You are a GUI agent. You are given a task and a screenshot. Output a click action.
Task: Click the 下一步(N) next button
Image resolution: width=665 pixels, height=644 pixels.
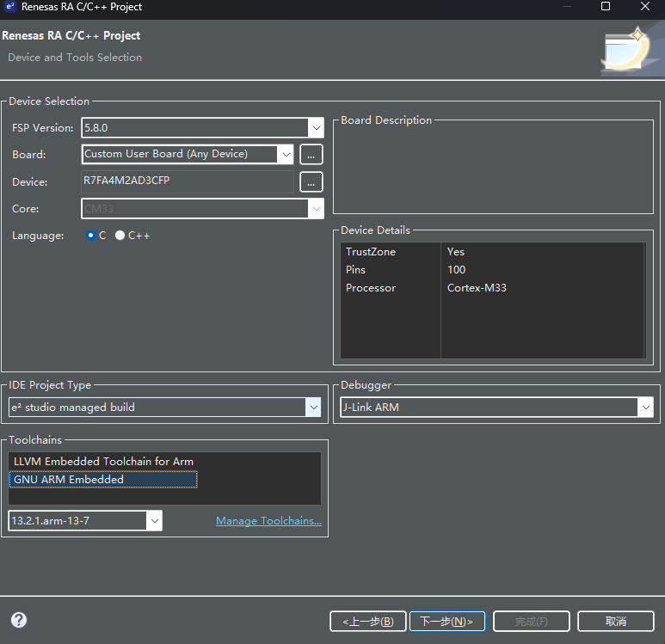(447, 621)
